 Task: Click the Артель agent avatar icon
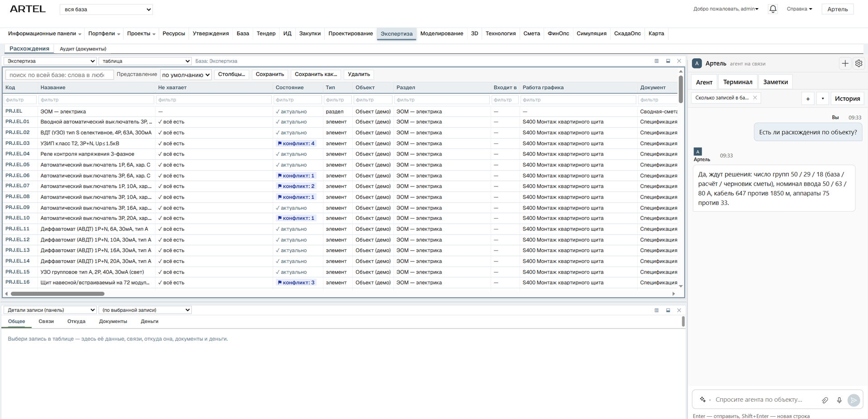tap(697, 63)
